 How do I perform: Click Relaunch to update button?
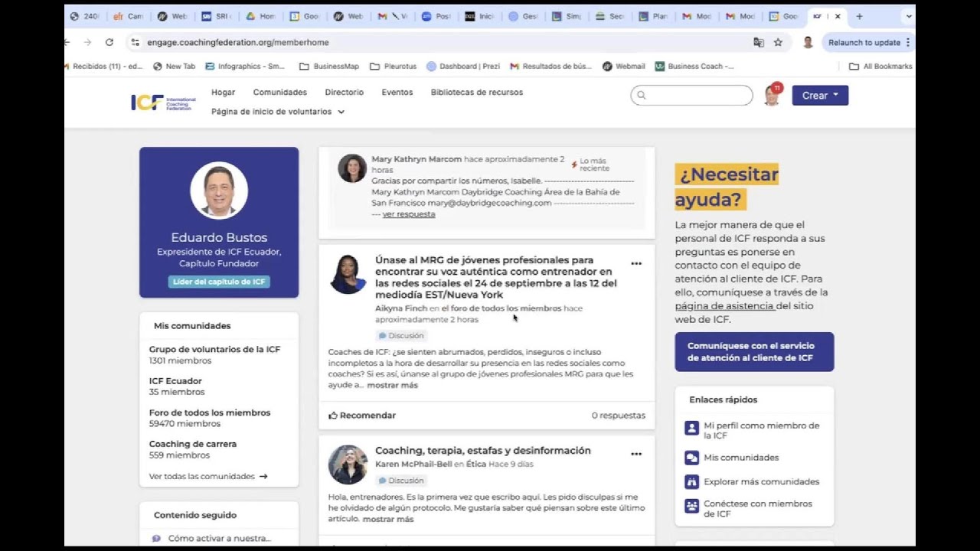869,42
